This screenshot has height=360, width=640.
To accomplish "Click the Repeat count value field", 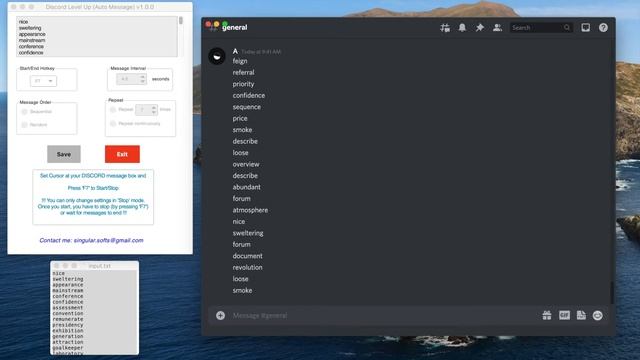I will point(143,109).
